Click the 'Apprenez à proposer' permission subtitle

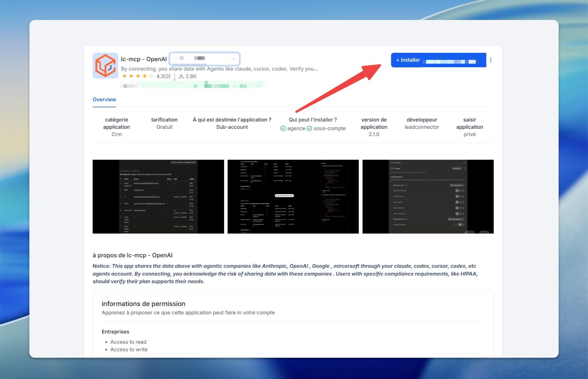(x=188, y=313)
